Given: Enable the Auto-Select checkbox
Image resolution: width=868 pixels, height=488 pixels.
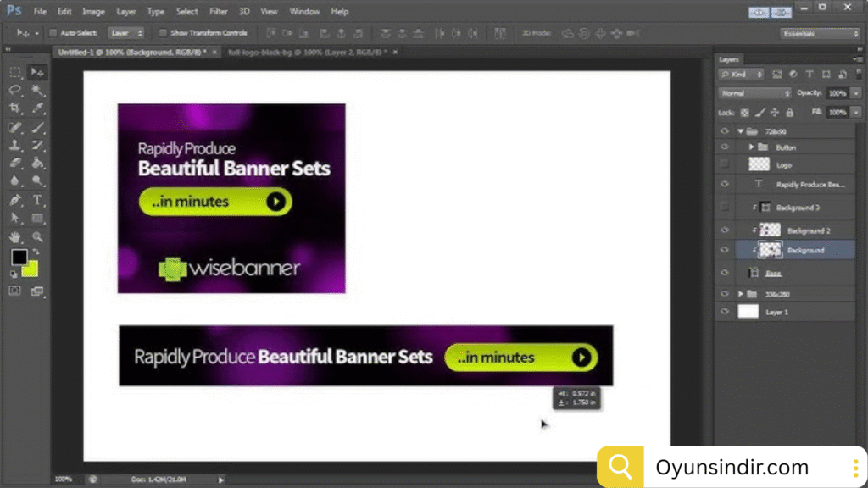Looking at the screenshot, I should click(53, 33).
